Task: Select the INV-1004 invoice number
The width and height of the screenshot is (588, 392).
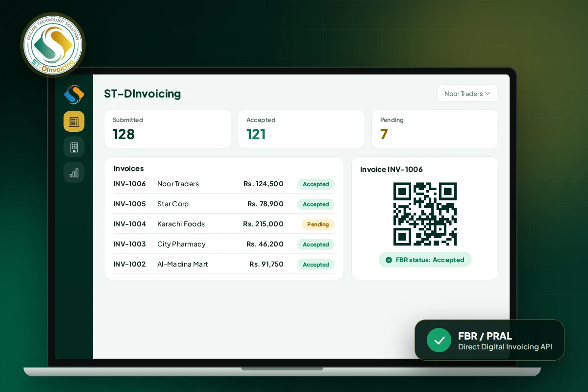Action: coord(130,224)
